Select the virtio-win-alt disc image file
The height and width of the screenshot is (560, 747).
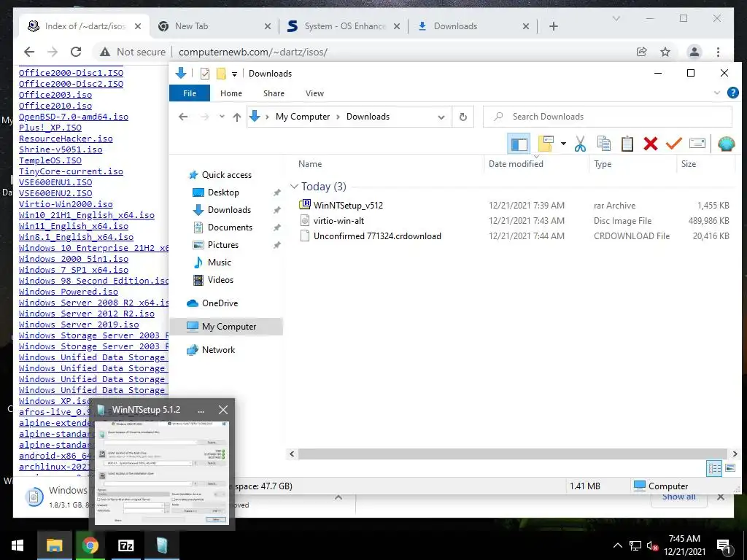[x=338, y=220]
